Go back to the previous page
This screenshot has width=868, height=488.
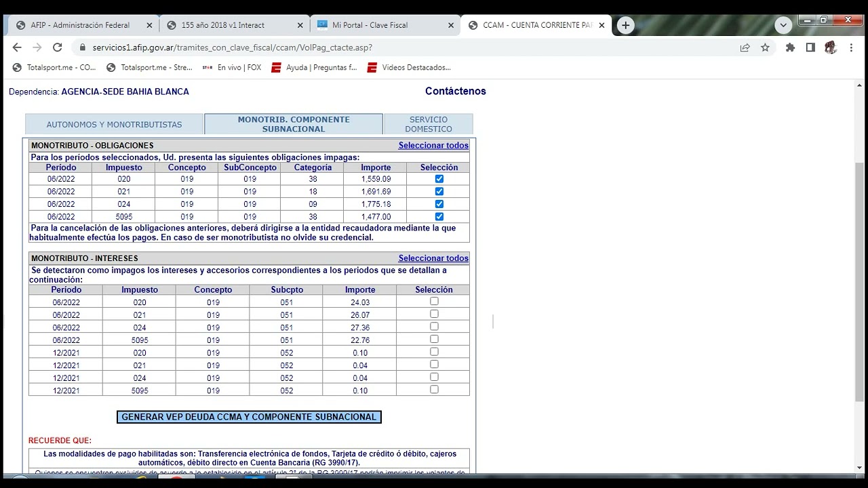[x=17, y=47]
